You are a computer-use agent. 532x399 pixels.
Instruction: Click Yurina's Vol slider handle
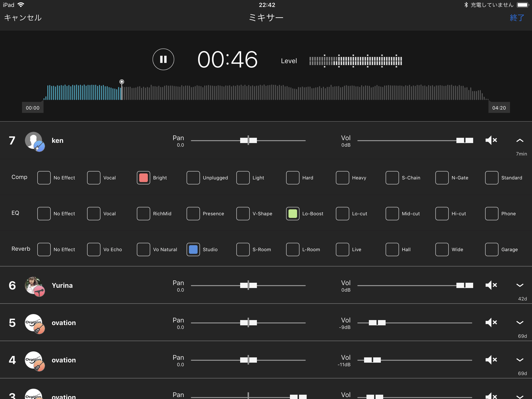tap(465, 285)
